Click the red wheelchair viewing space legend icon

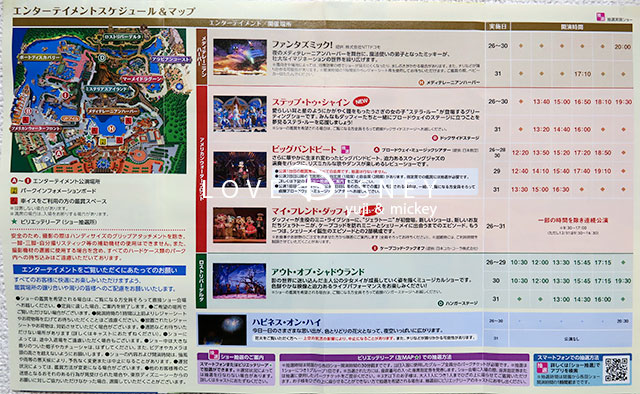click(14, 201)
